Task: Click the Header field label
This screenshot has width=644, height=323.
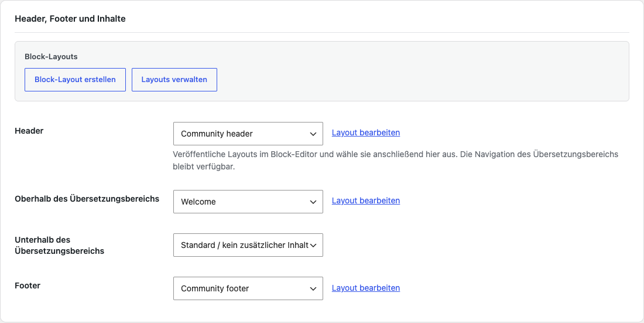Action: pos(29,131)
